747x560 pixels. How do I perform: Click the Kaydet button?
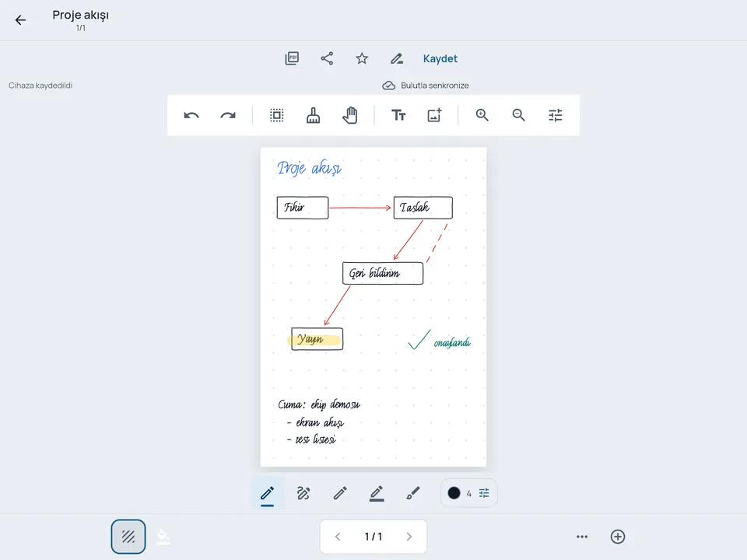click(x=440, y=58)
